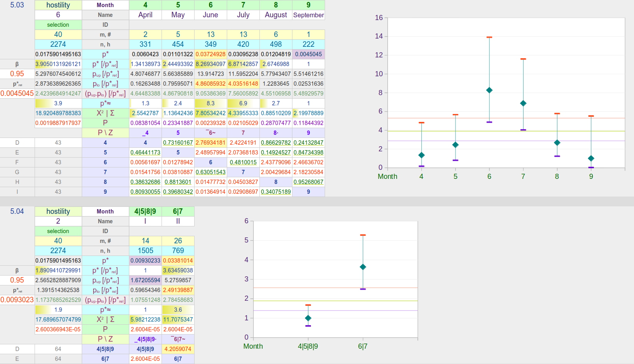634x364 pixels.
Task: Select the hours cell showing 1505
Action: coord(145,251)
